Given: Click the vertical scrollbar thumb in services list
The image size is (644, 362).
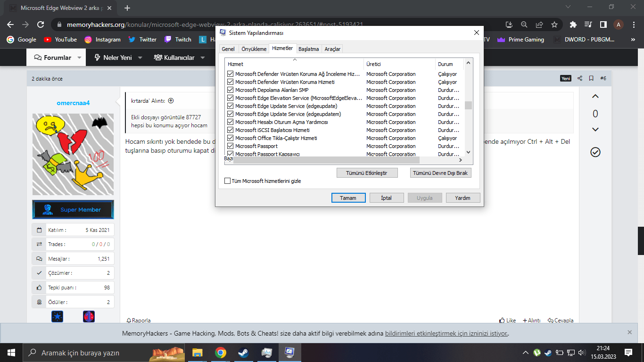Looking at the screenshot, I should pos(468,105).
